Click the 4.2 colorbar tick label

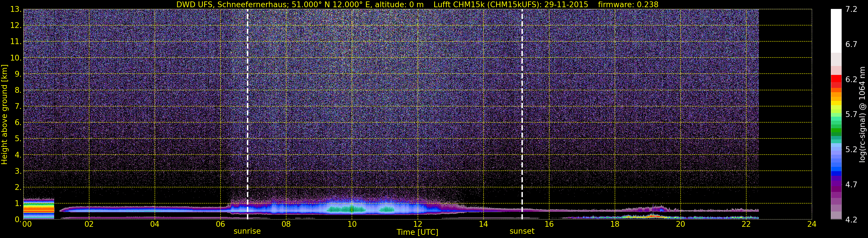coord(851,220)
